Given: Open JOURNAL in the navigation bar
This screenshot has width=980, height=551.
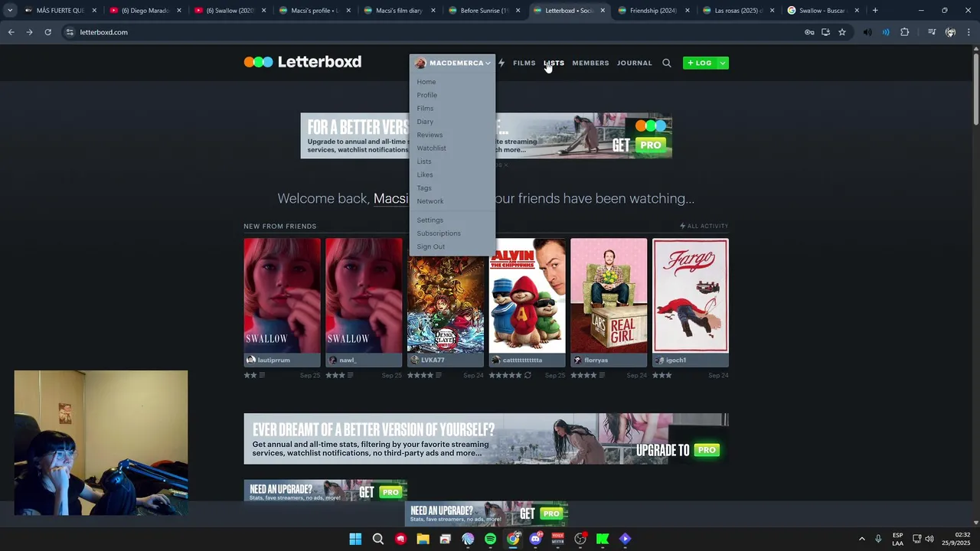Looking at the screenshot, I should [635, 63].
